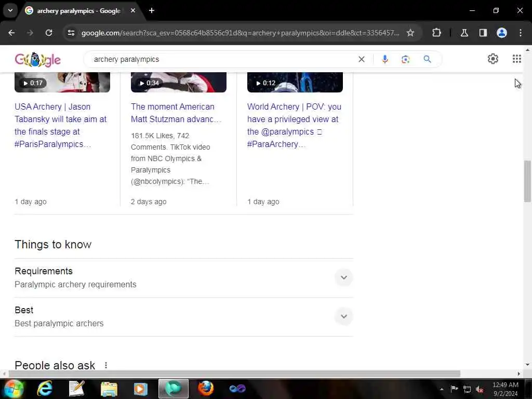Click scrollbar down arrow

[x=528, y=365]
